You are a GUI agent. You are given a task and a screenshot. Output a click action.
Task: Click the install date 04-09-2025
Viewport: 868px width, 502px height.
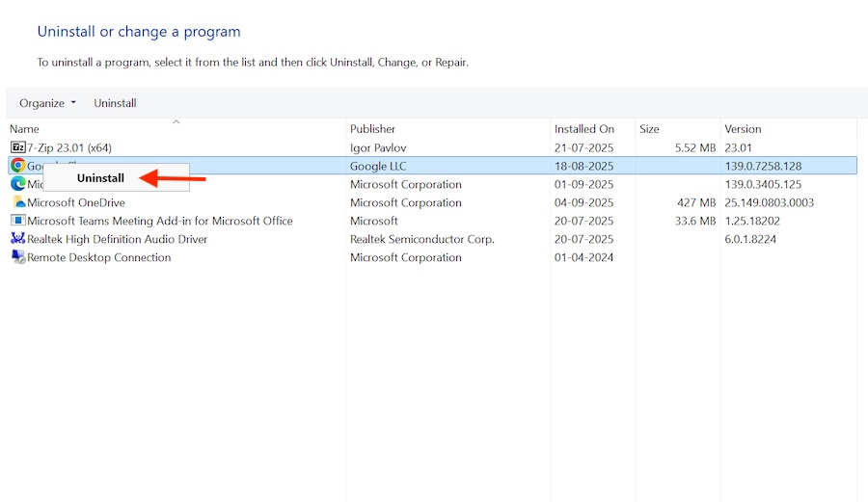[584, 202]
